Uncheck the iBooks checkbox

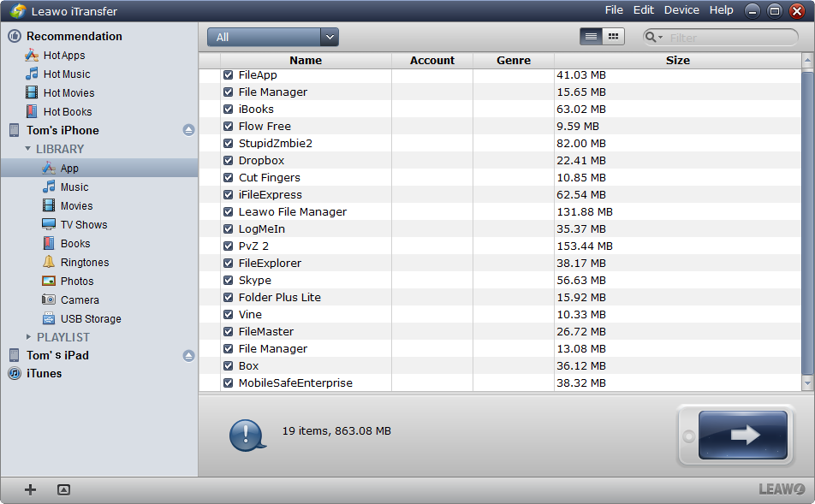[x=228, y=110]
